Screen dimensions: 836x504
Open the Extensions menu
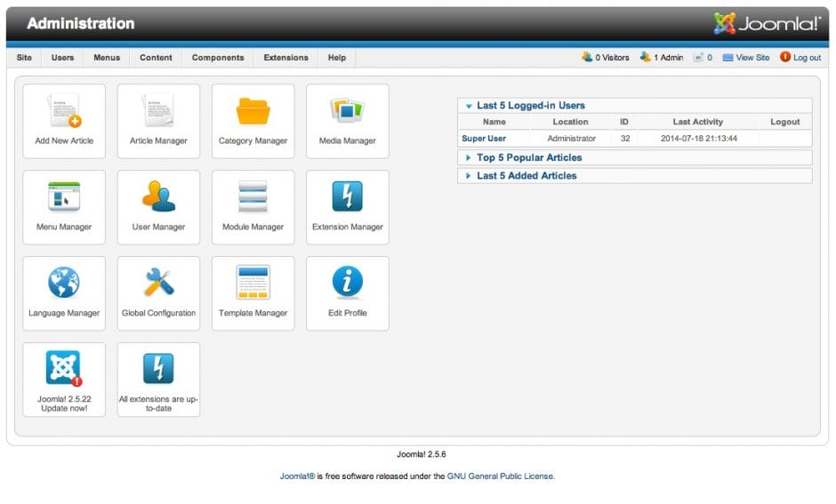pyautogui.click(x=285, y=58)
